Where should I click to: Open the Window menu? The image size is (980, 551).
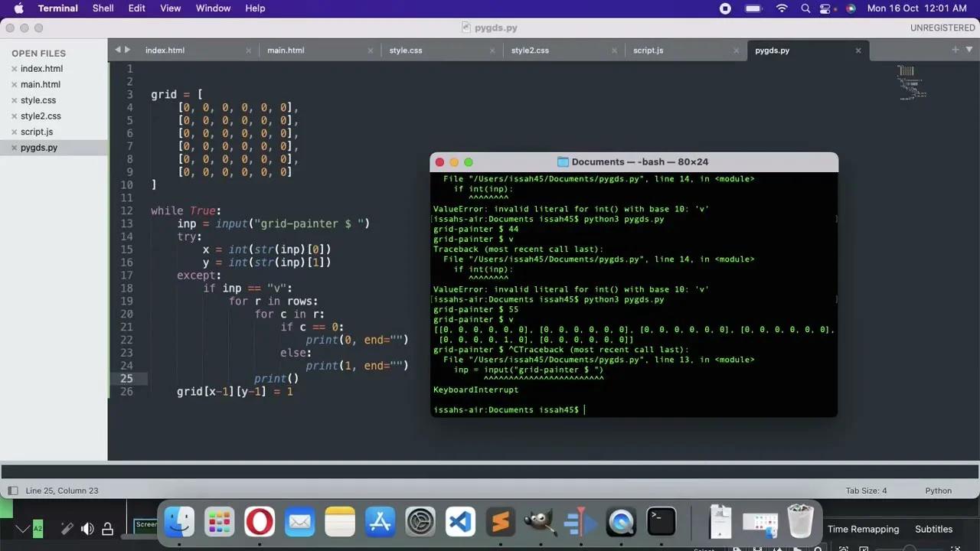(214, 8)
